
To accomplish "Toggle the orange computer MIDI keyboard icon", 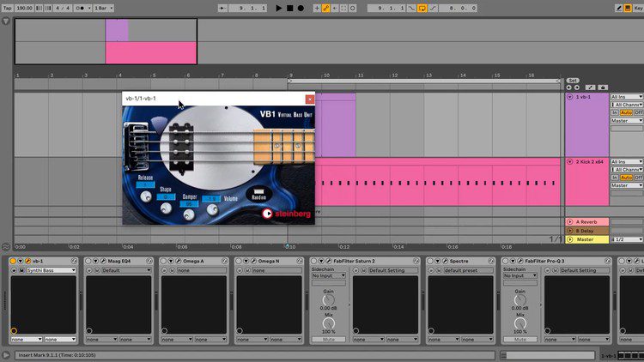I will point(628,8).
